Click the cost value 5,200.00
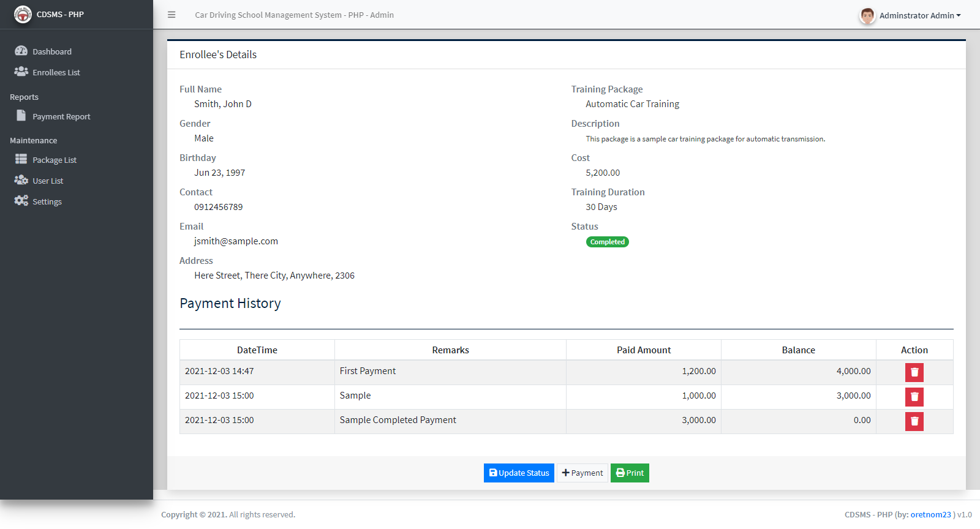The image size is (980, 529). pos(603,173)
